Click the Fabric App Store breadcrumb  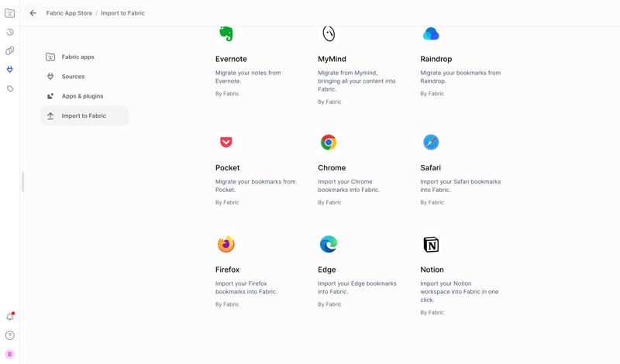click(x=69, y=13)
